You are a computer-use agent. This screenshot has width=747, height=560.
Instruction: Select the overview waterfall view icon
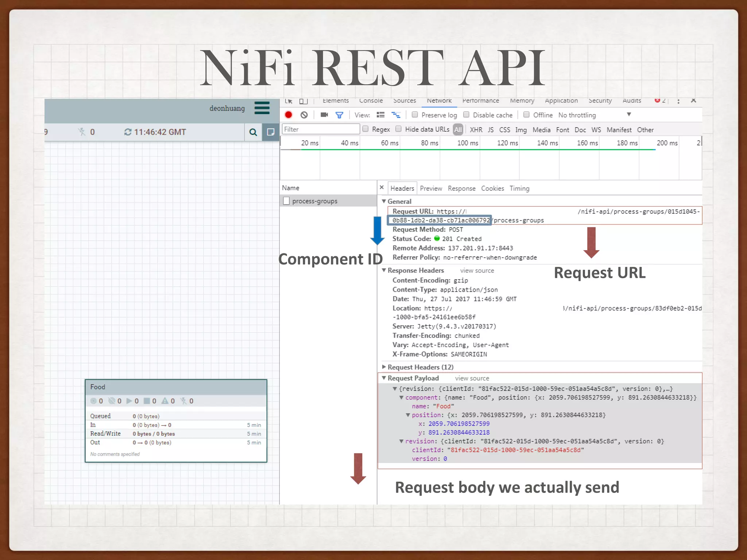(x=396, y=115)
